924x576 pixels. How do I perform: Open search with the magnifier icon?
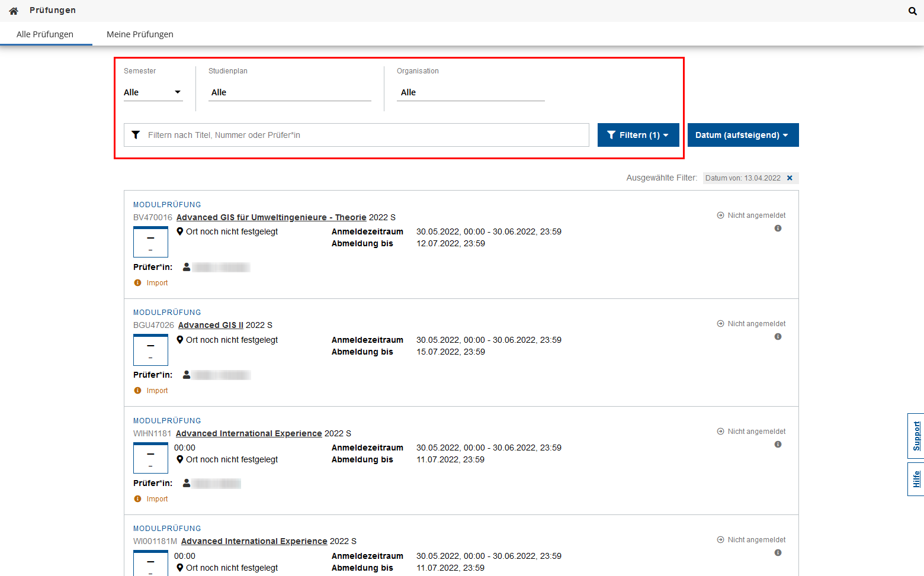tap(912, 11)
